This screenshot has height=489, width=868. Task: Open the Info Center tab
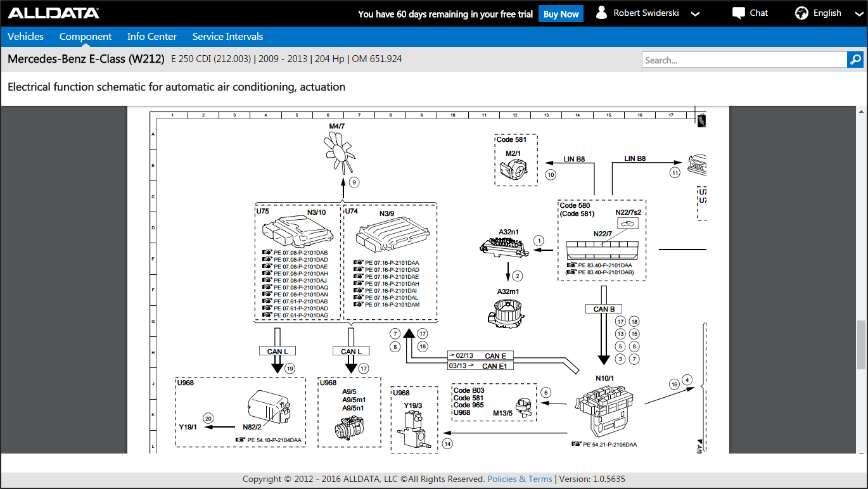[x=152, y=37]
